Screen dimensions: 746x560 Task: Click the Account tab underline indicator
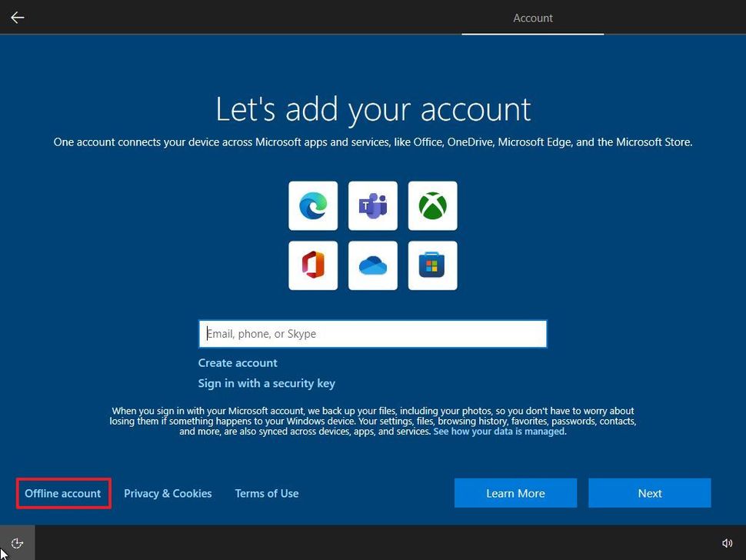click(x=532, y=35)
